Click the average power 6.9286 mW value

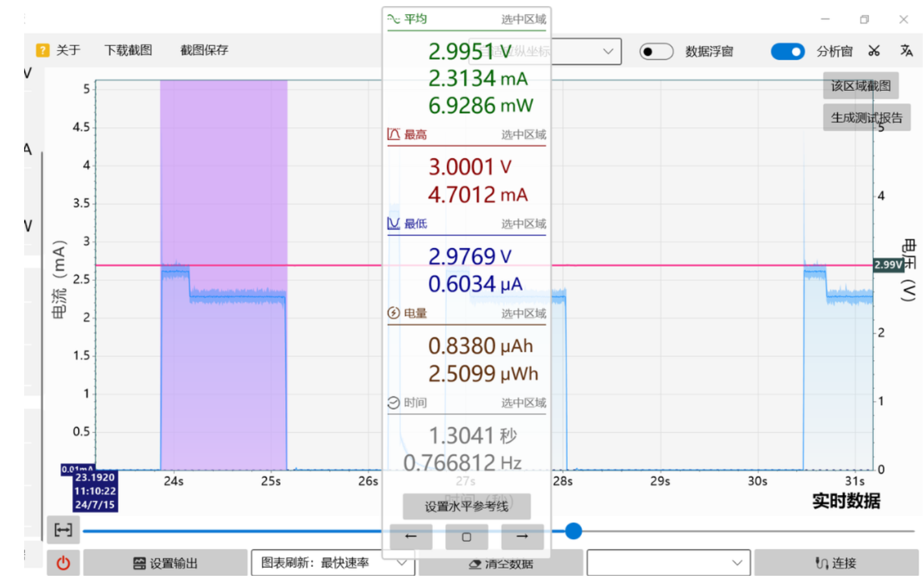tap(481, 105)
